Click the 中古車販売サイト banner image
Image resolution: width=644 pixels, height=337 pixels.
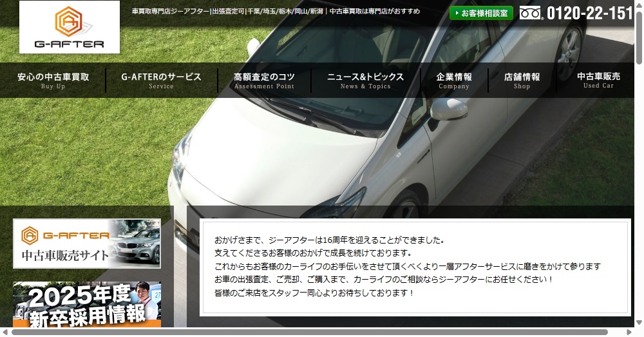(x=87, y=244)
